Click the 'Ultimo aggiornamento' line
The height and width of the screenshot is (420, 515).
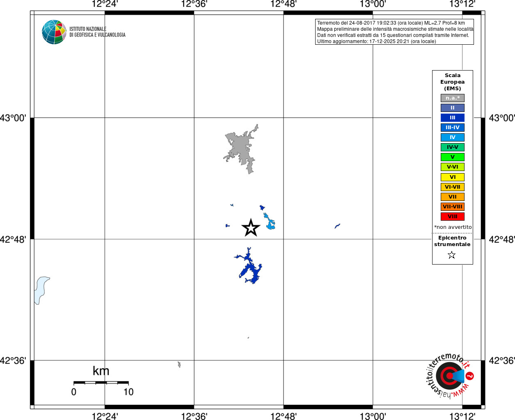376,41
